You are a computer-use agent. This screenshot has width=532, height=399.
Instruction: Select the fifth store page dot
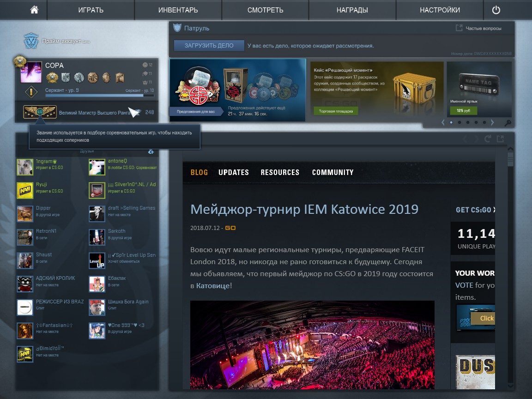pyautogui.click(x=484, y=122)
